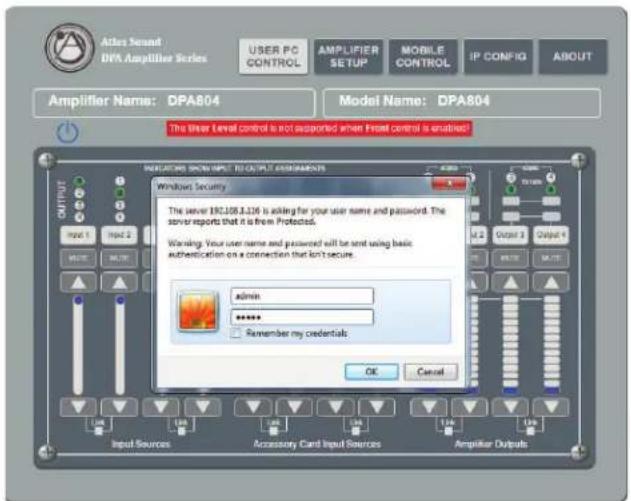This screenshot has width=631, height=501.
Task: Mute Output 3 channel
Action: 511,258
